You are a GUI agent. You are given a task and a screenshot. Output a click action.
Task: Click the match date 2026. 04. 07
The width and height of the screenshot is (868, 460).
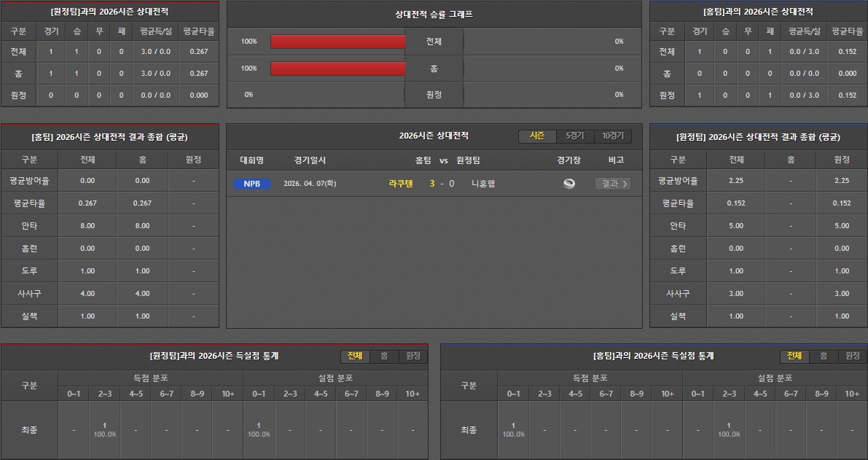coord(308,184)
